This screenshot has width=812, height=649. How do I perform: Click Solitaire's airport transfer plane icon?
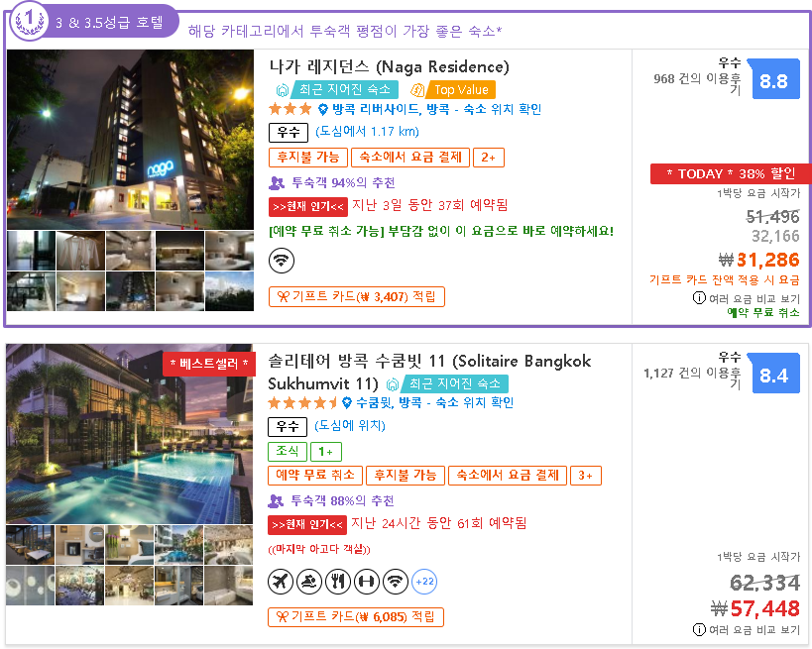point(281,582)
